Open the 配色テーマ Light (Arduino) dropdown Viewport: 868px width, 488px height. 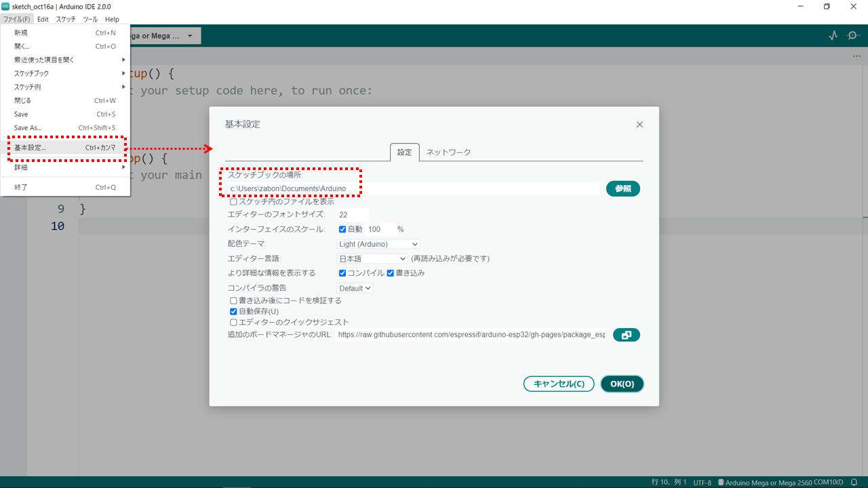[378, 244]
